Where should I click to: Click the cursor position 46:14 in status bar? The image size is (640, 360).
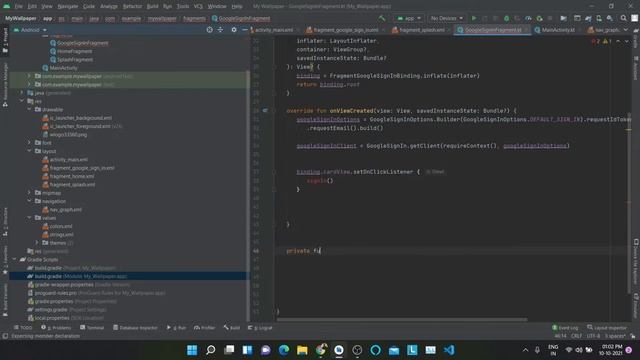click(560, 336)
